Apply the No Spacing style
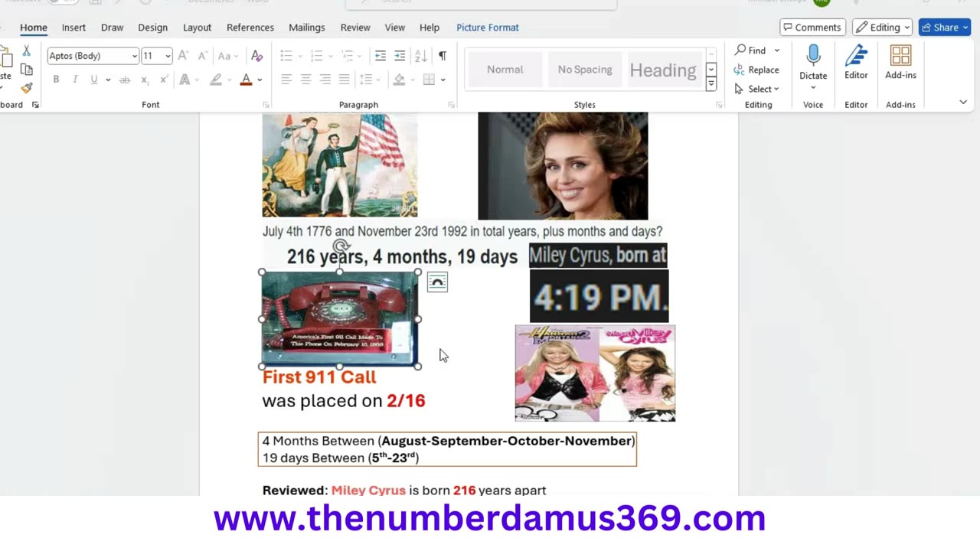Viewport: 980px width, 551px height. click(x=585, y=70)
